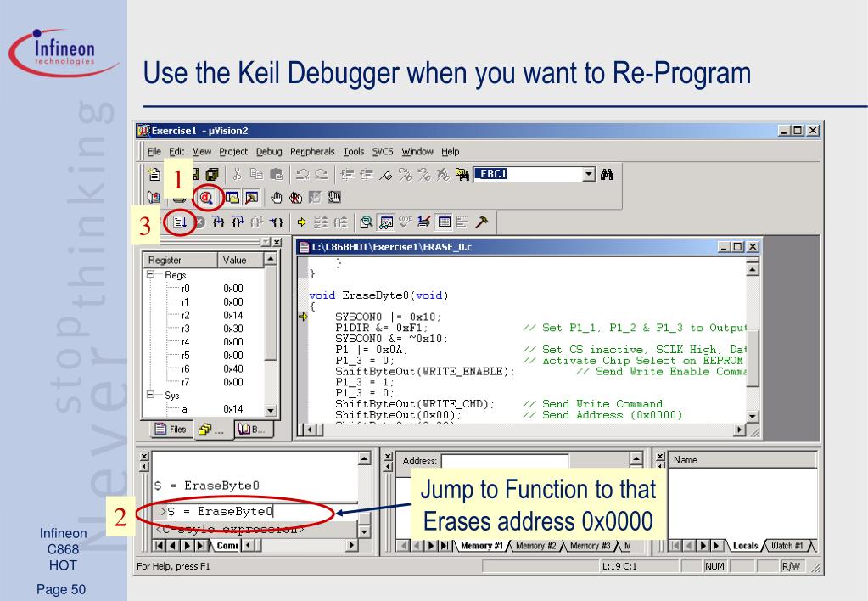Click the Register column header
Image resolution: width=868 pixels, height=601 pixels.
[x=181, y=260]
